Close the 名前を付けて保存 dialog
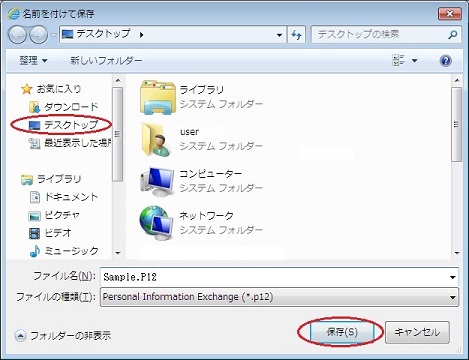 click(x=449, y=14)
